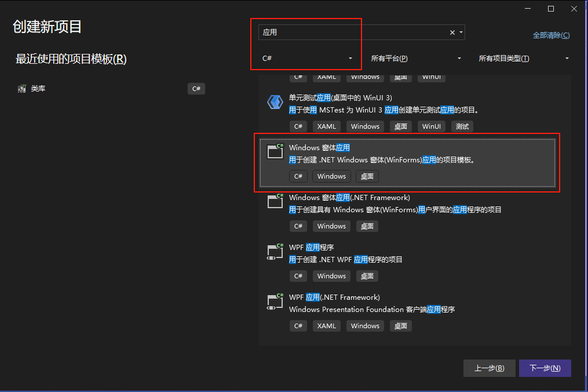Screen dimensions: 588x392
Task: Click the 上一步(B) button
Action: 490,368
